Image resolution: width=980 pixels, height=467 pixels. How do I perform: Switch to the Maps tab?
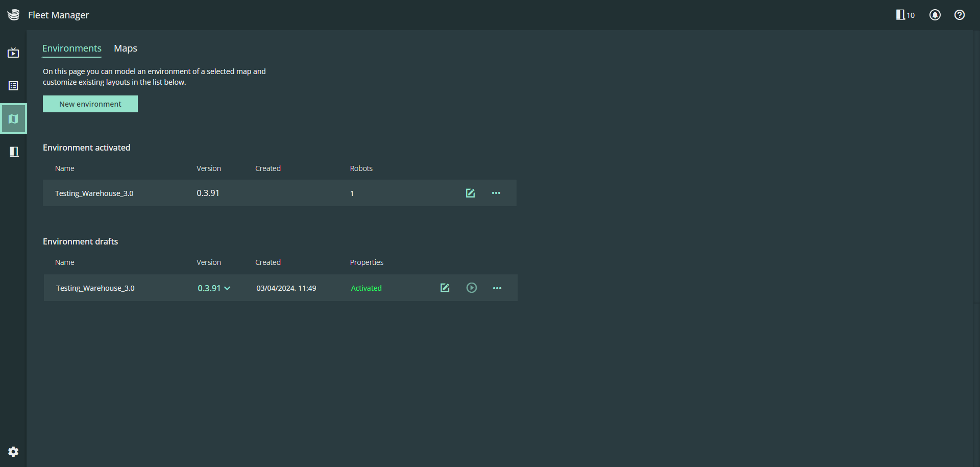[126, 48]
